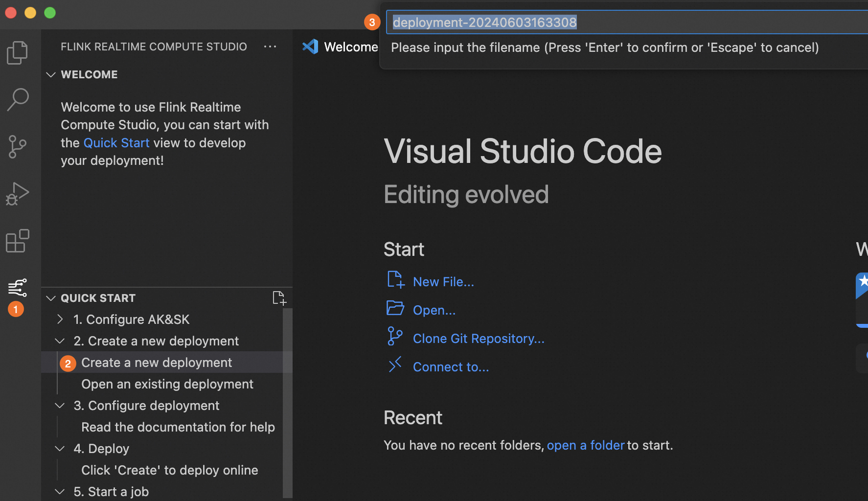Viewport: 868px width, 501px height.
Task: Click the remote icon beside Connect to...
Action: point(395,364)
